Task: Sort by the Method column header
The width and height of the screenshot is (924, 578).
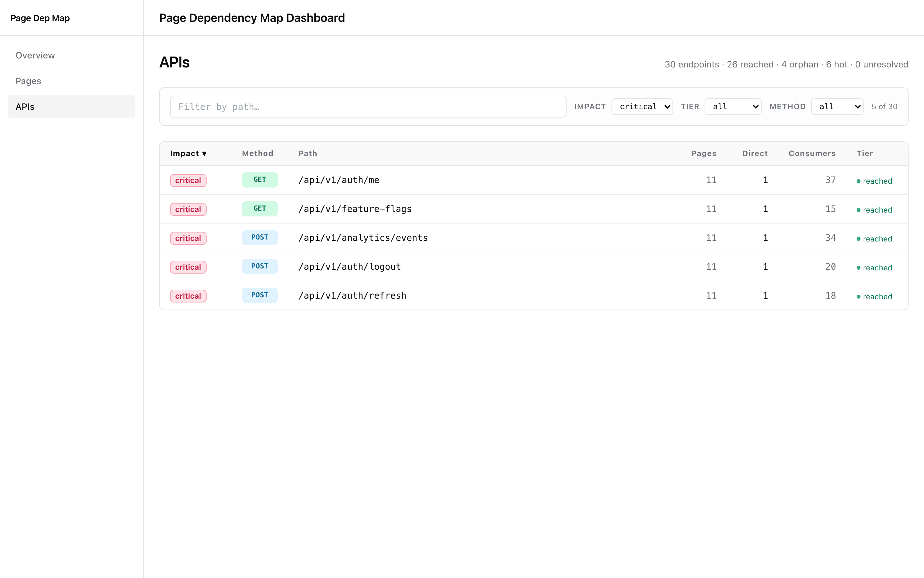Action: click(x=258, y=153)
